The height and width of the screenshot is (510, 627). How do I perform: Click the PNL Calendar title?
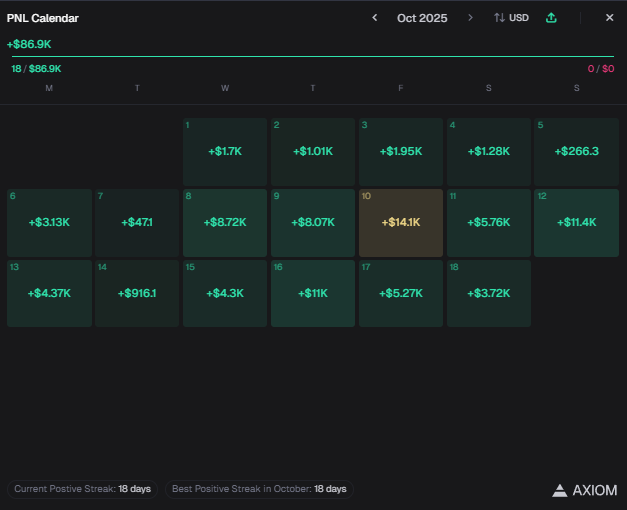(42, 18)
